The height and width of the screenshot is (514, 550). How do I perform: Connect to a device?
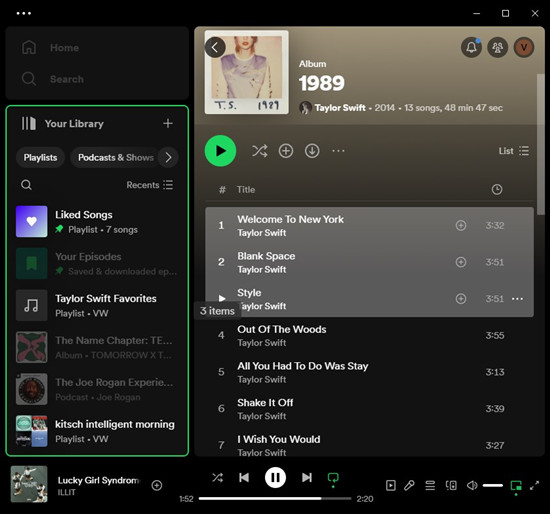pyautogui.click(x=451, y=486)
